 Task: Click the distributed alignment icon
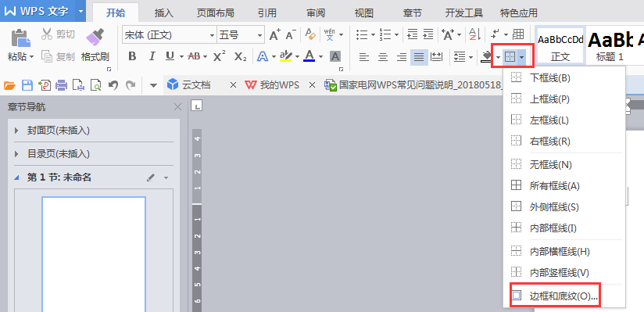click(436, 57)
